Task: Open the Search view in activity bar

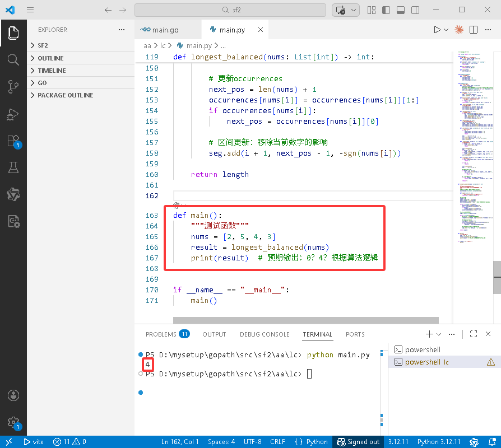Action: tap(13, 60)
